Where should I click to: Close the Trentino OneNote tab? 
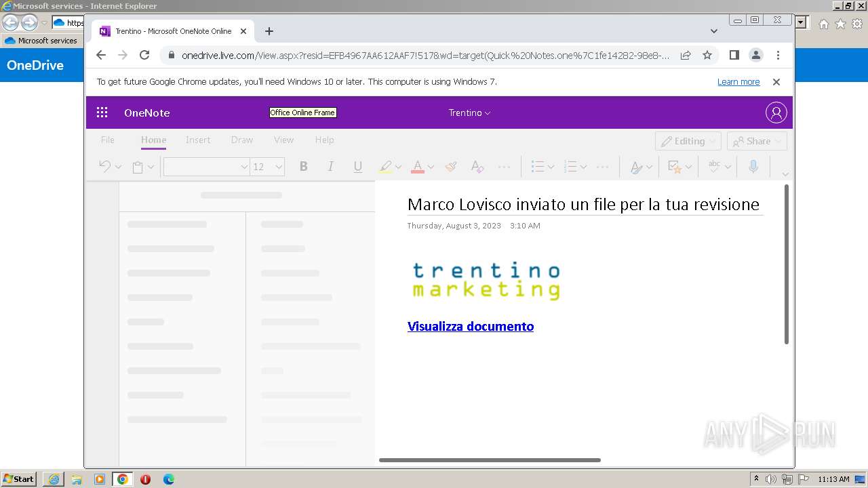coord(243,31)
